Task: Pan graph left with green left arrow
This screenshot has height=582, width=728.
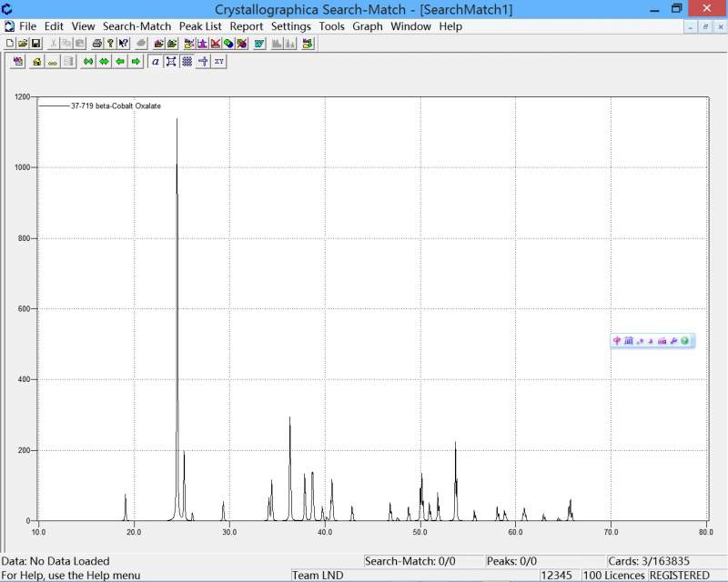Action: click(120, 61)
